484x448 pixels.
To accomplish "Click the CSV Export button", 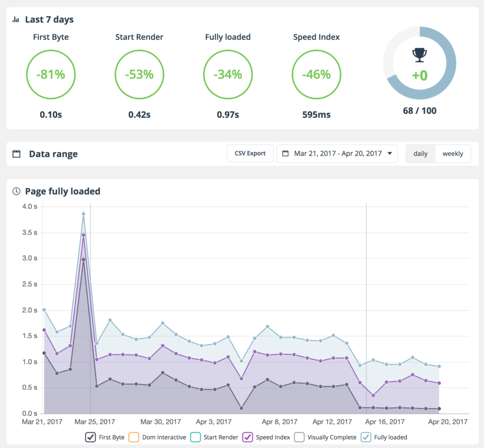I will 250,154.
